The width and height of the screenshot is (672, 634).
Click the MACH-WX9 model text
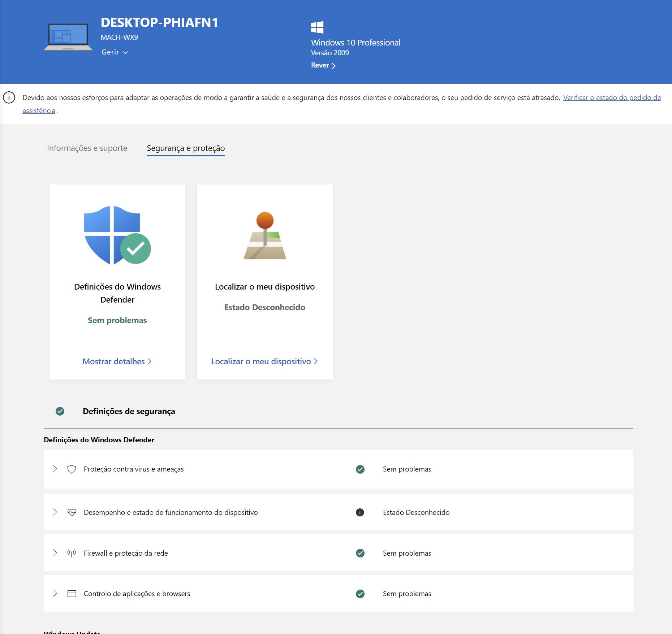(119, 37)
